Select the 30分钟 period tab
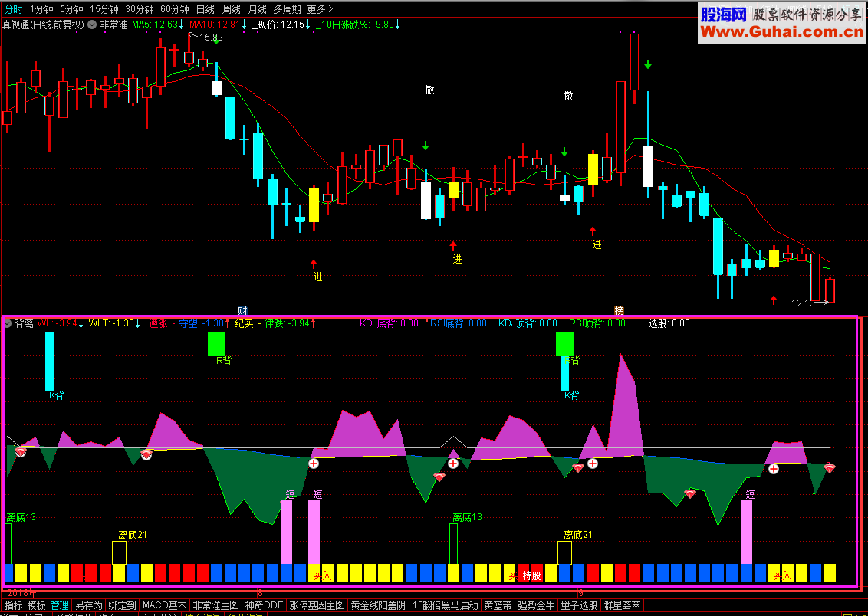 140,9
